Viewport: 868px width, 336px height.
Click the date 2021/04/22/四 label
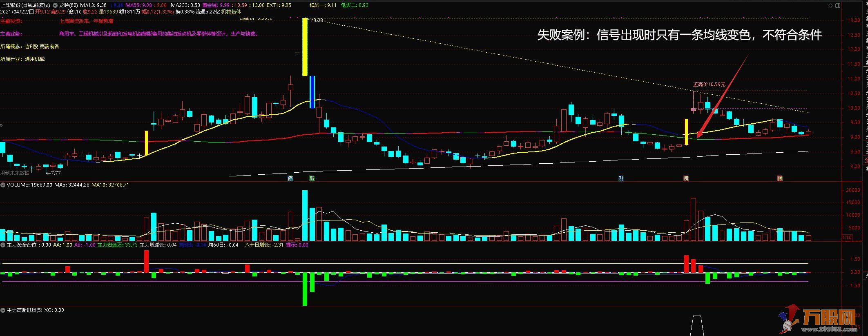pos(17,11)
